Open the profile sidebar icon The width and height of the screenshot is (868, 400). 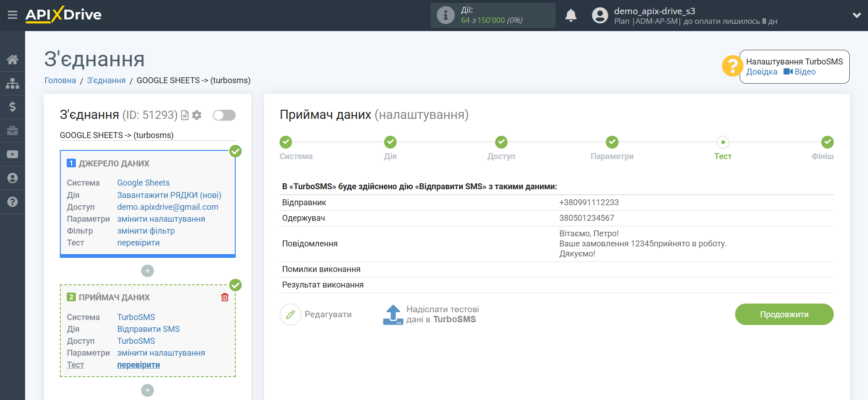pos(12,178)
